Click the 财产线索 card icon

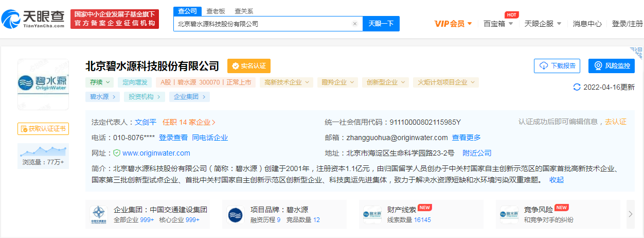click(372, 214)
